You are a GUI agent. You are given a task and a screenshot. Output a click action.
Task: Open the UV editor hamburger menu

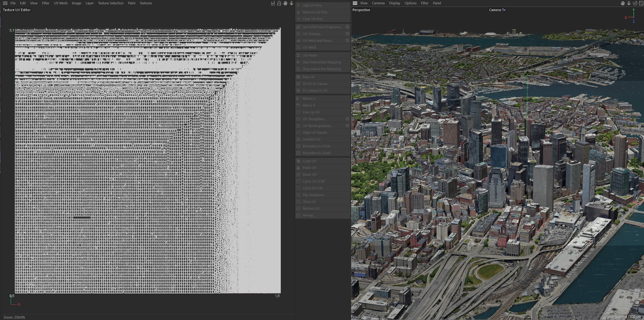5,3
